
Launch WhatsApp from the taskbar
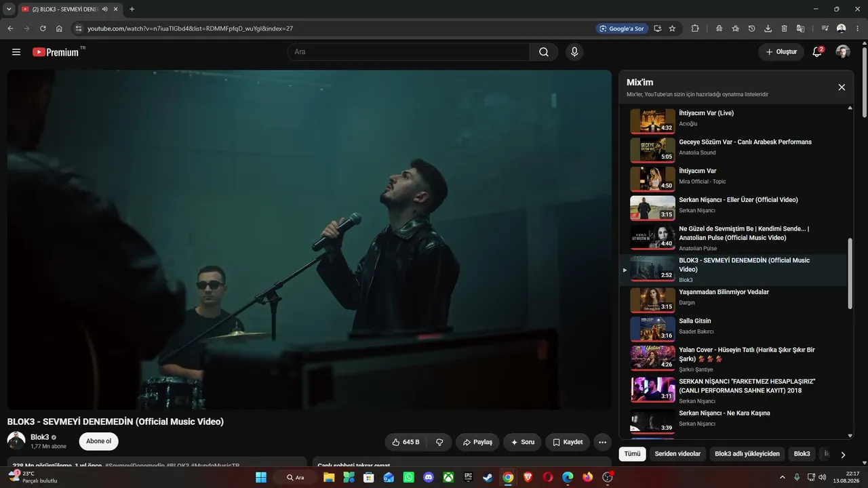408,477
